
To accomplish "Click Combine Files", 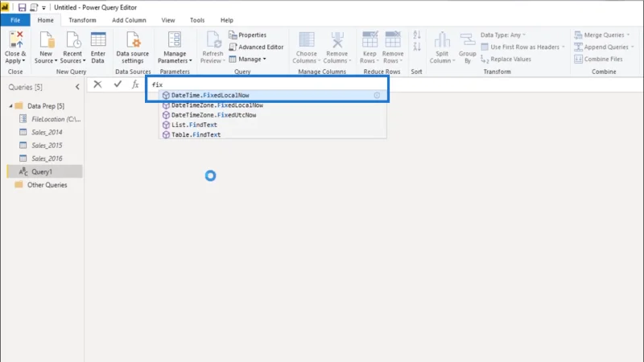I will point(598,59).
